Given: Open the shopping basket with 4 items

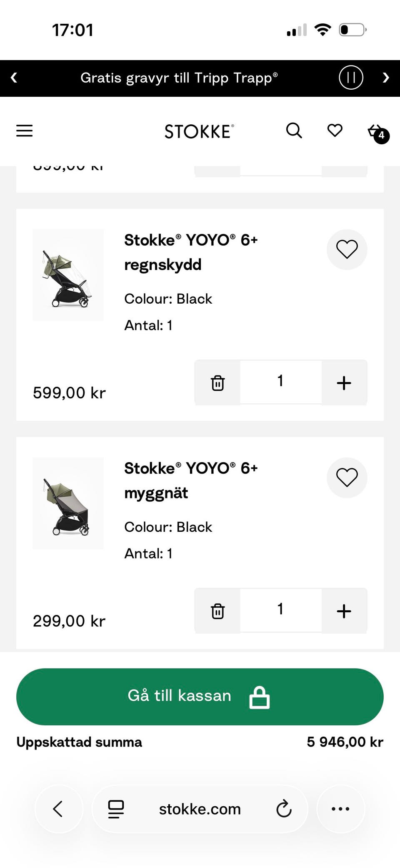Looking at the screenshot, I should (x=377, y=133).
